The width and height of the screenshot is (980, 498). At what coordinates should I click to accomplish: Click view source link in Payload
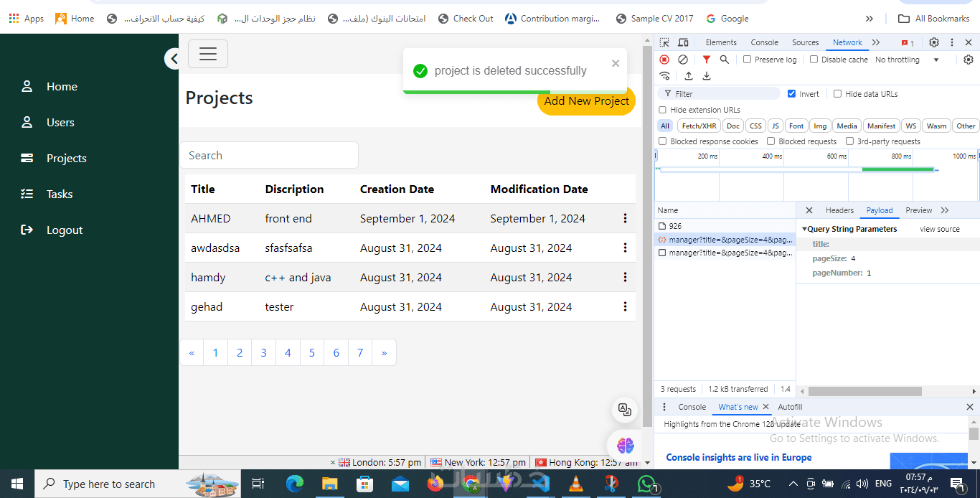click(x=939, y=229)
